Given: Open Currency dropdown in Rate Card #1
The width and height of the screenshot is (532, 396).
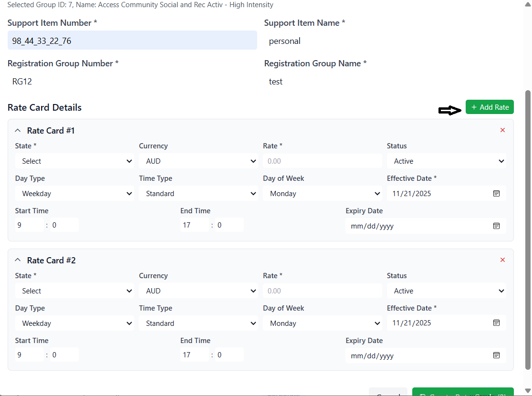Looking at the screenshot, I should click(x=198, y=161).
